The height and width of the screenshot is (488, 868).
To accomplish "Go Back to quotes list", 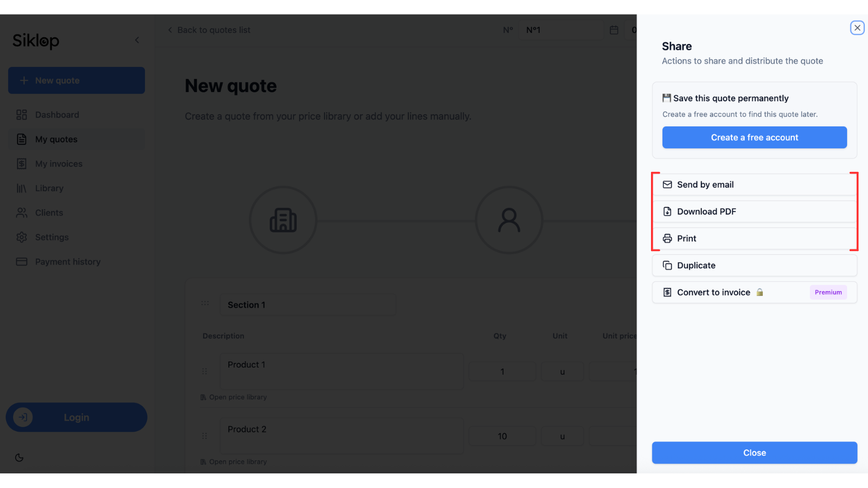I will 209,30.
